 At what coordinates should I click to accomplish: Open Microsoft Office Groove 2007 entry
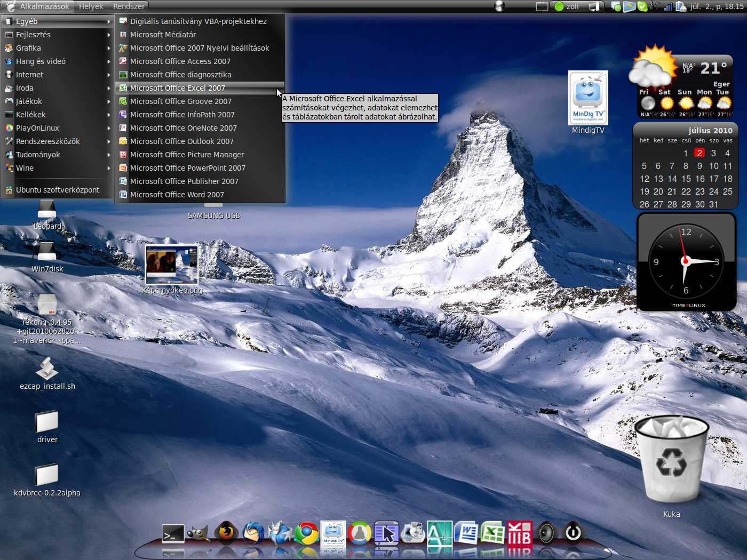point(200,101)
